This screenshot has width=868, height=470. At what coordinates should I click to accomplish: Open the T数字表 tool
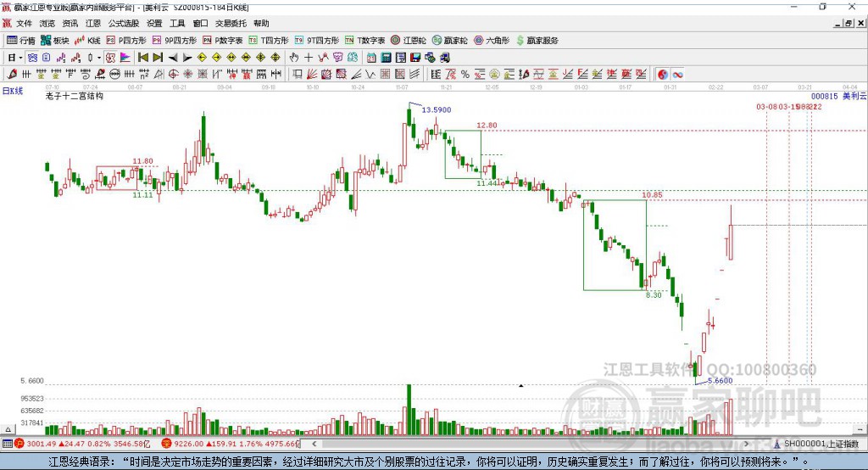click(364, 41)
